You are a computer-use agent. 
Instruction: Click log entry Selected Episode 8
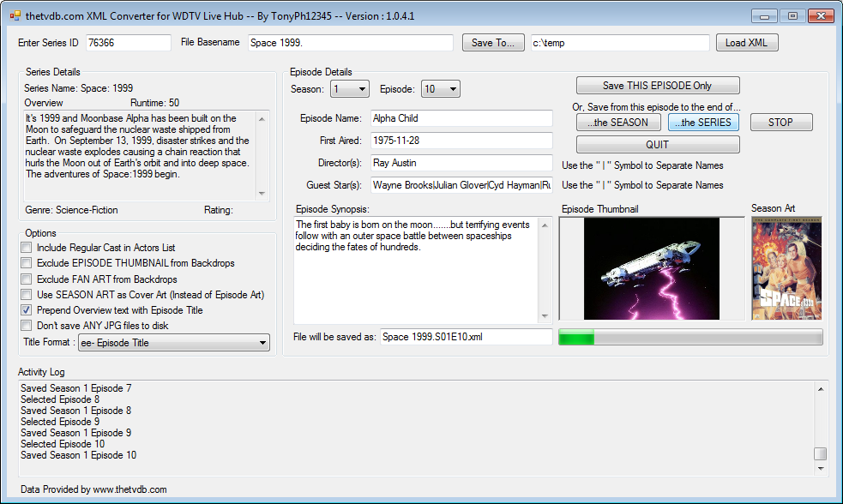pos(60,399)
